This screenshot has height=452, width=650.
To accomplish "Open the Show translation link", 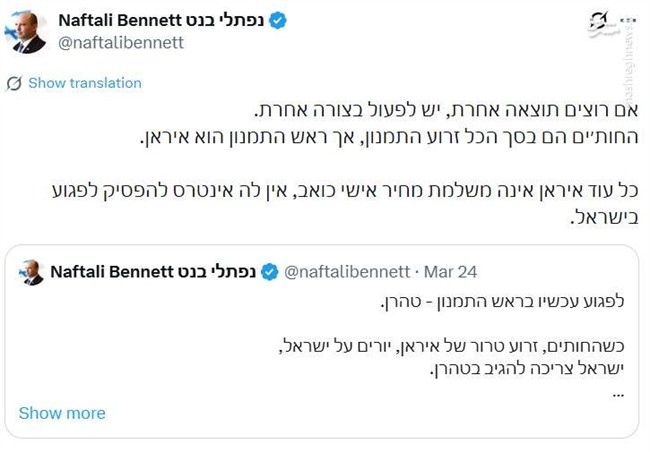I will [84, 83].
